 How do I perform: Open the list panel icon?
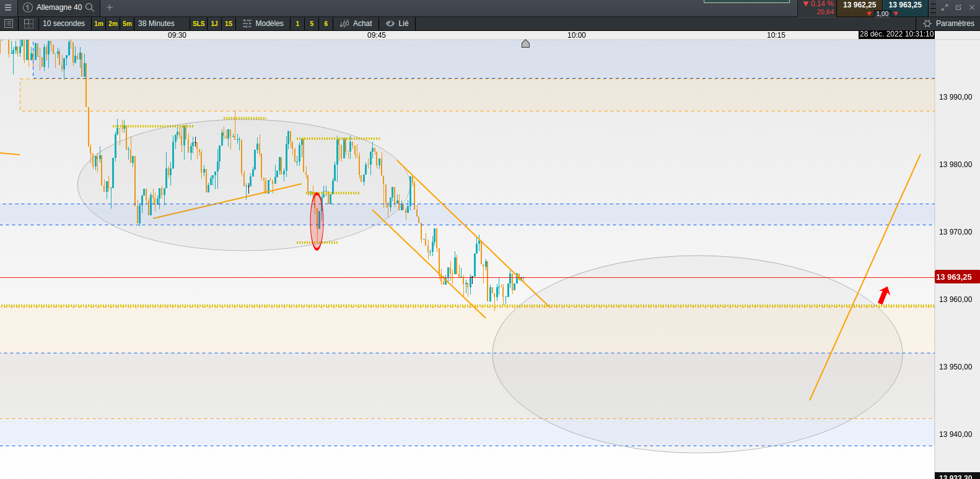tap(9, 24)
